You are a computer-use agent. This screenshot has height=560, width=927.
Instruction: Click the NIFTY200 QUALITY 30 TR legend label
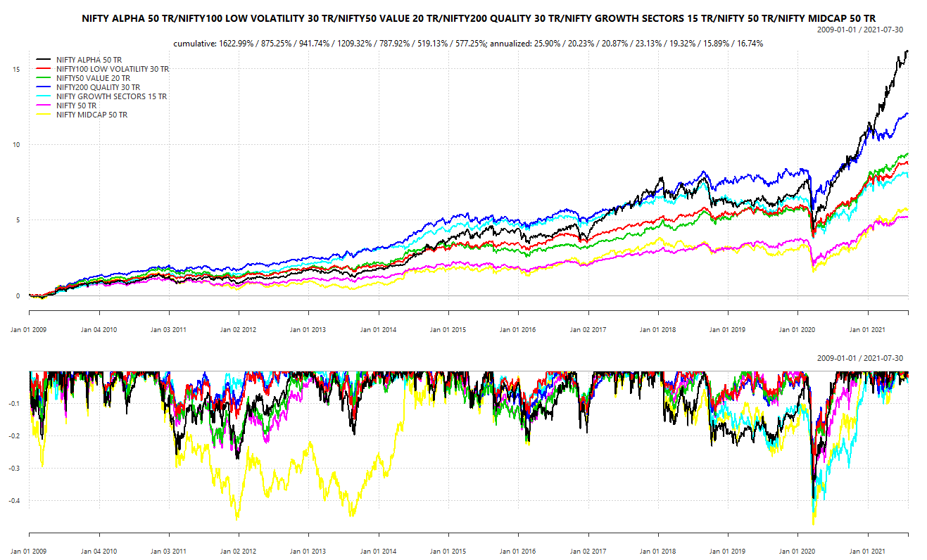click(x=99, y=87)
